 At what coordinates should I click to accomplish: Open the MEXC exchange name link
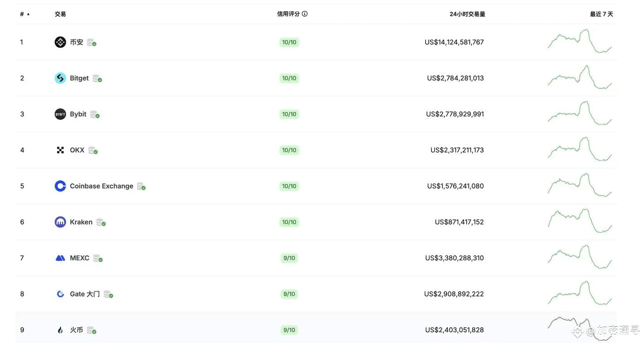point(79,258)
